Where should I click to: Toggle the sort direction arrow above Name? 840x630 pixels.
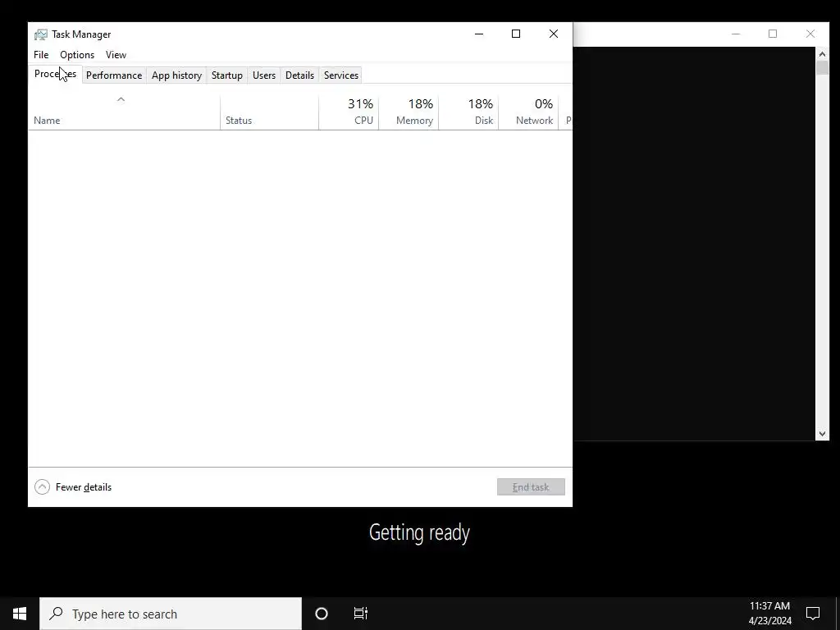(121, 99)
